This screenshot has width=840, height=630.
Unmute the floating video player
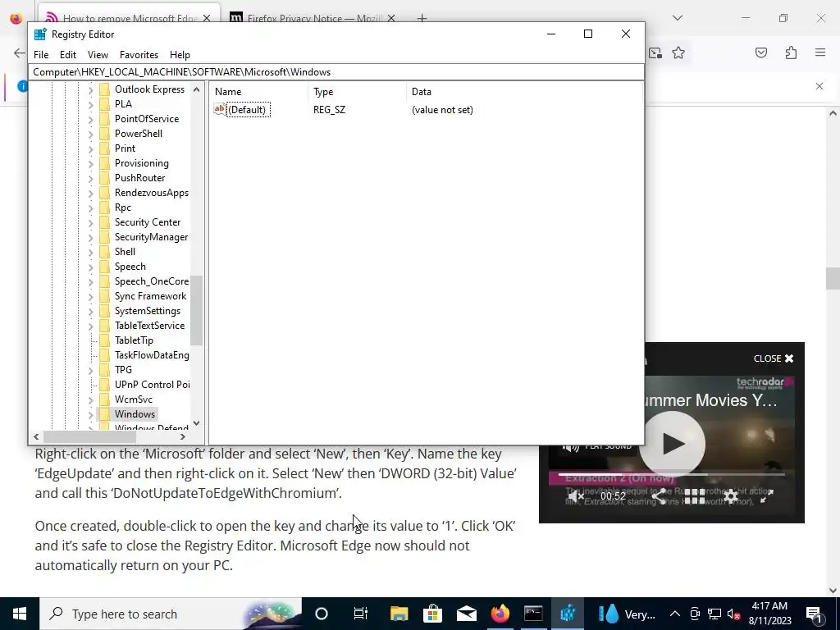click(576, 496)
